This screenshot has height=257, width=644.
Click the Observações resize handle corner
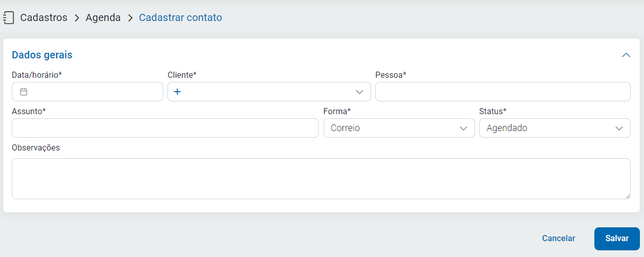pos(628,196)
